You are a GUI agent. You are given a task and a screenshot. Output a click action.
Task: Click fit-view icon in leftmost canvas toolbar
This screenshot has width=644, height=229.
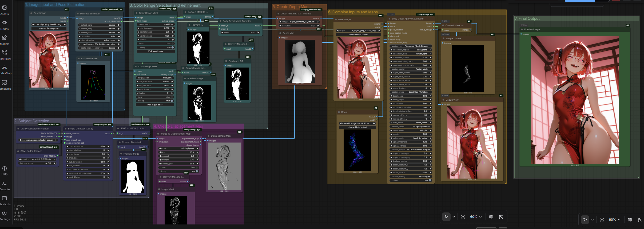[463, 217]
